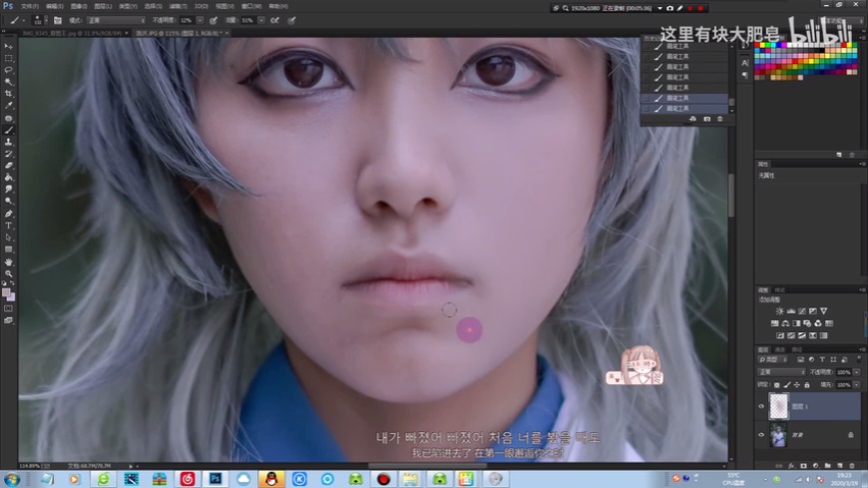Select the Move tool in the toolbox

pyautogui.click(x=8, y=46)
